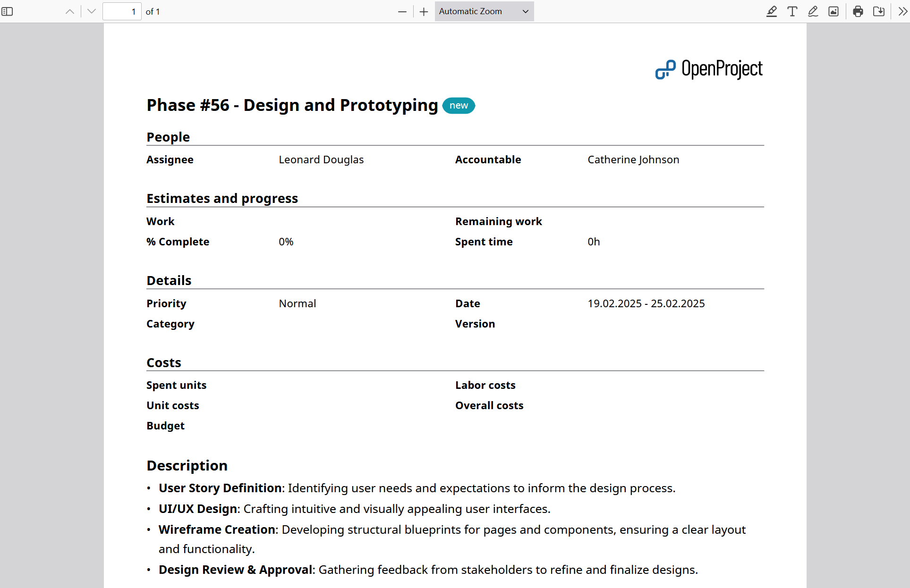The image size is (910, 588).
Task: Open the Automatic Zoom dropdown
Action: [x=484, y=11]
